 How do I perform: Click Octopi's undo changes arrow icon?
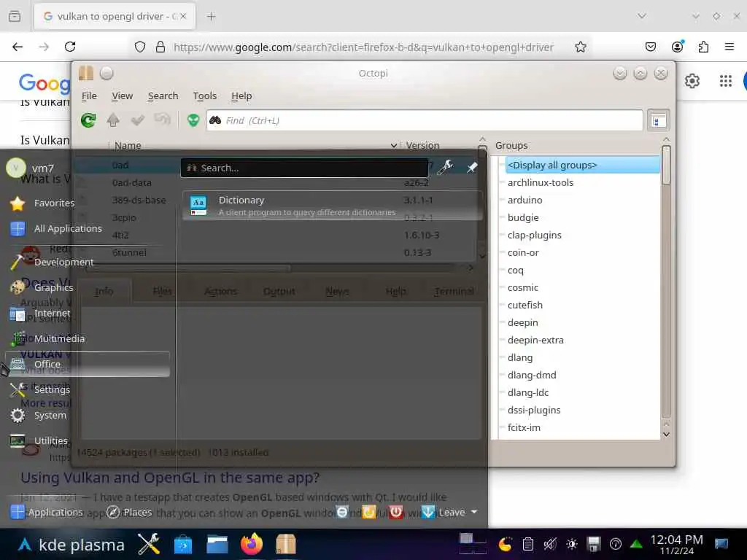[x=163, y=119]
